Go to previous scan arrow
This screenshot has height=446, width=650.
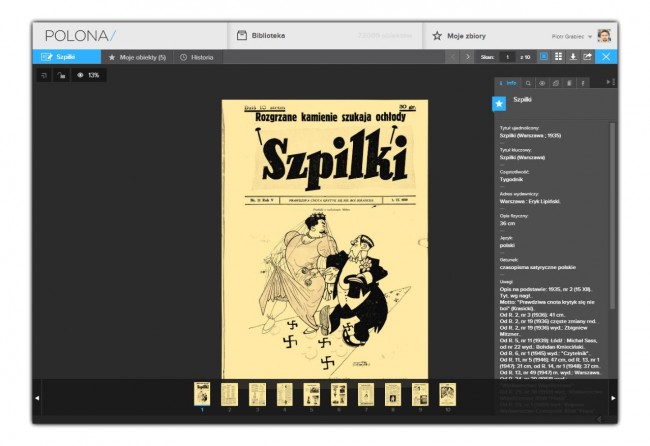pyautogui.click(x=453, y=57)
